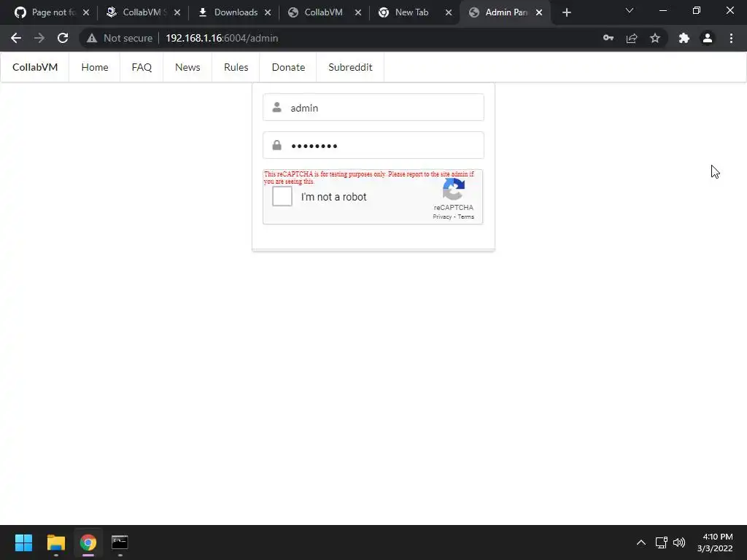This screenshot has width=747, height=560.
Task: Open the FAQ nav item
Action: pyautogui.click(x=142, y=67)
